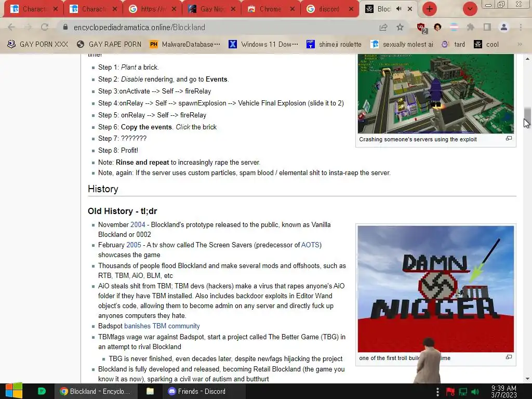Image resolution: width=532 pixels, height=399 pixels.
Task: Enlarge the 'Crashing someone's servers' image
Action: click(509, 138)
